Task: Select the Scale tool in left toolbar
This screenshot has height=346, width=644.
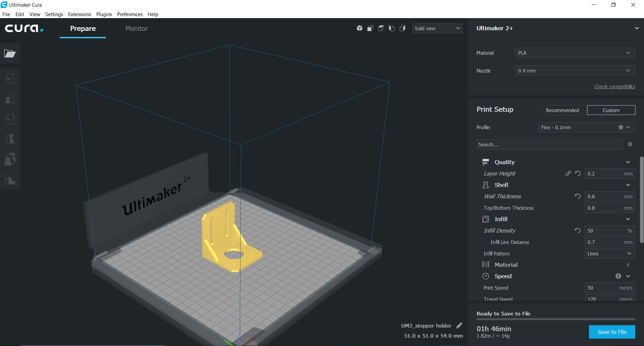Action: pos(10,99)
